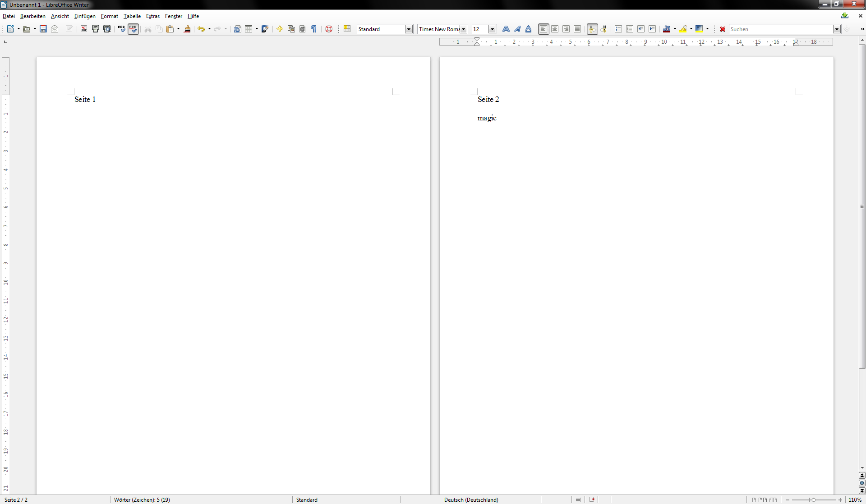Click into the Suchen search field
Screen dimensions: 866x504
coord(780,29)
